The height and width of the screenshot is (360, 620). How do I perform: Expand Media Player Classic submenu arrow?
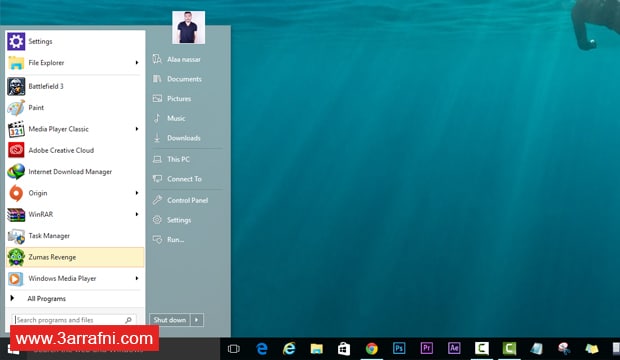click(137, 129)
